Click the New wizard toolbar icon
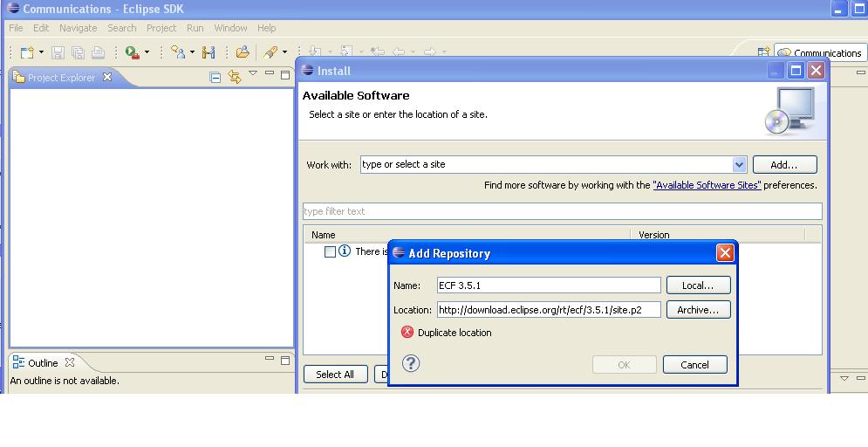This screenshot has height=447, width=868. (26, 52)
